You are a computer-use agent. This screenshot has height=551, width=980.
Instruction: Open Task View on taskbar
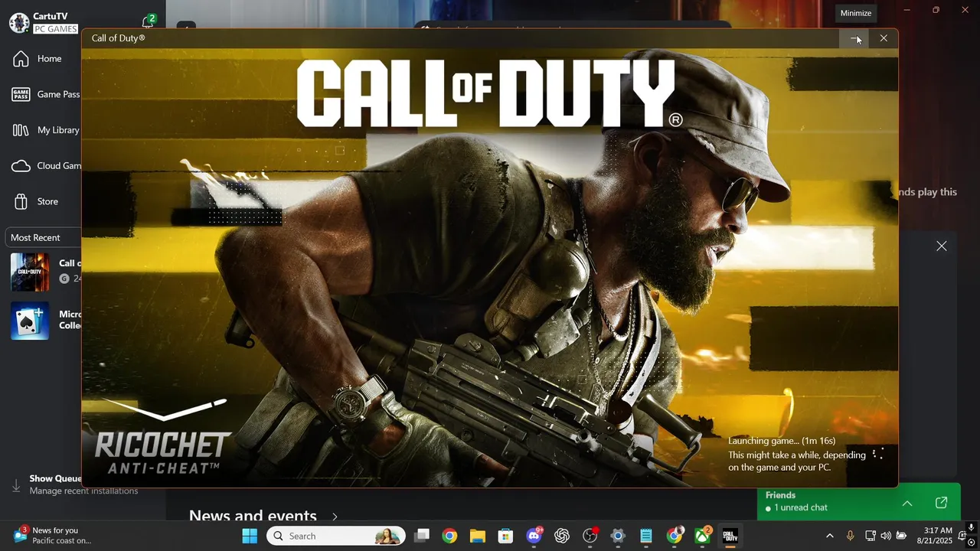[422, 536]
